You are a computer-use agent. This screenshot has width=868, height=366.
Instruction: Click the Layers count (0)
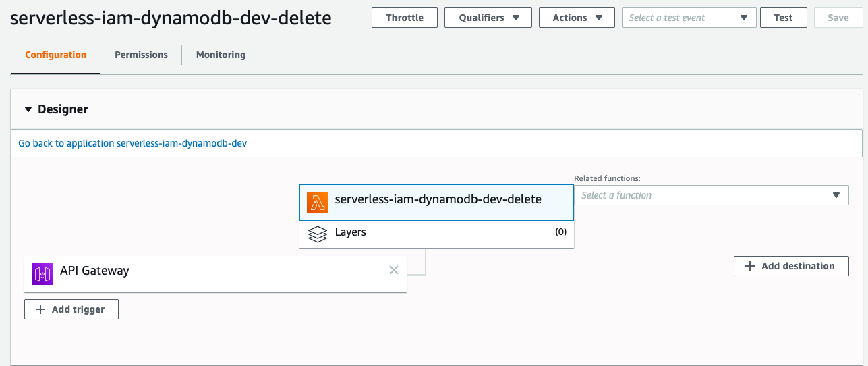coord(560,232)
